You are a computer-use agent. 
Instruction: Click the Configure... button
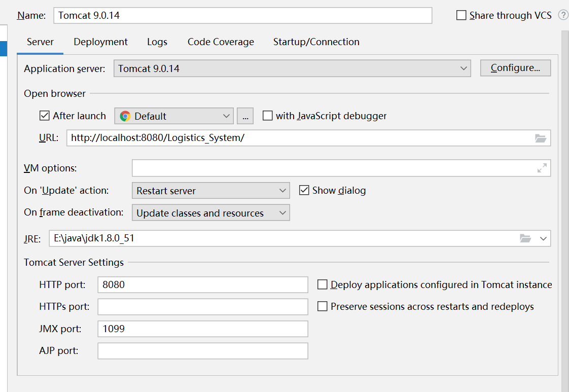tap(515, 68)
